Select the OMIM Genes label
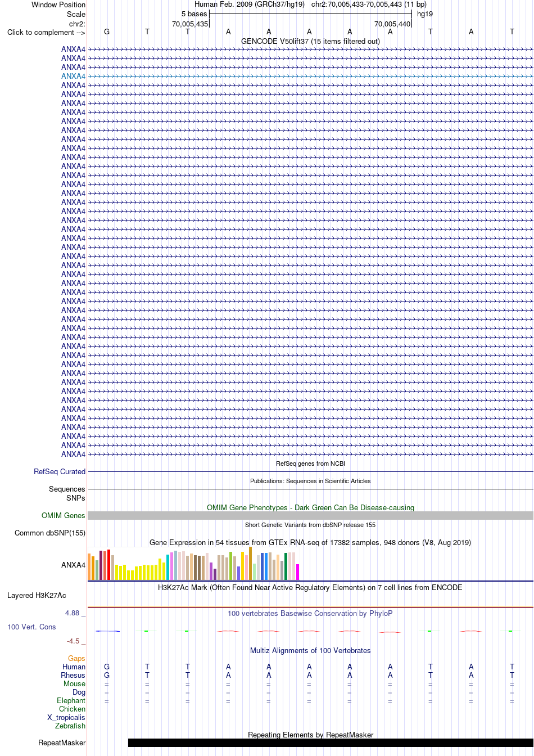The image size is (534, 756). (x=64, y=515)
